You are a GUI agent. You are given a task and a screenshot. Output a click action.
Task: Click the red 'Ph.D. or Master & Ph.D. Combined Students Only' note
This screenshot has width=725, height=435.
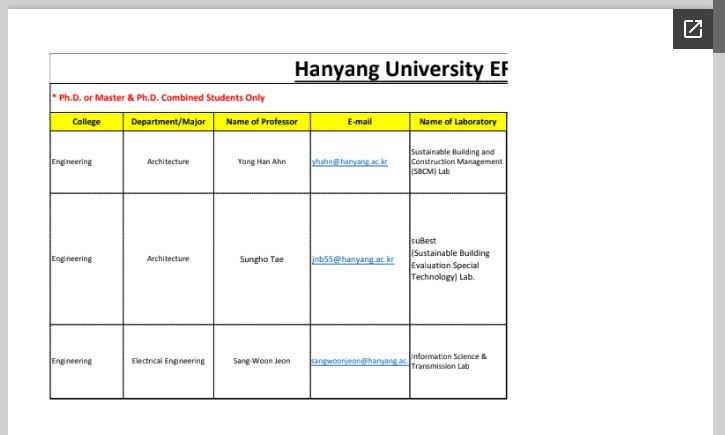(158, 98)
